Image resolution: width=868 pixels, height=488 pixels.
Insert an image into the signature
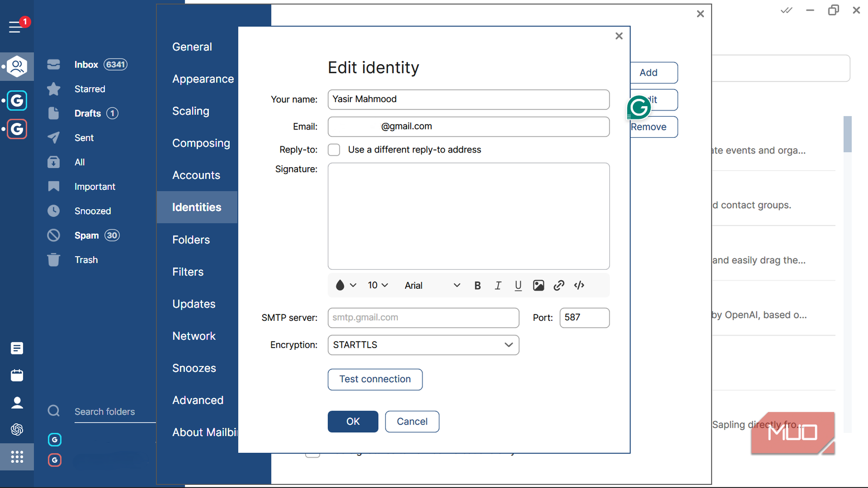point(538,285)
